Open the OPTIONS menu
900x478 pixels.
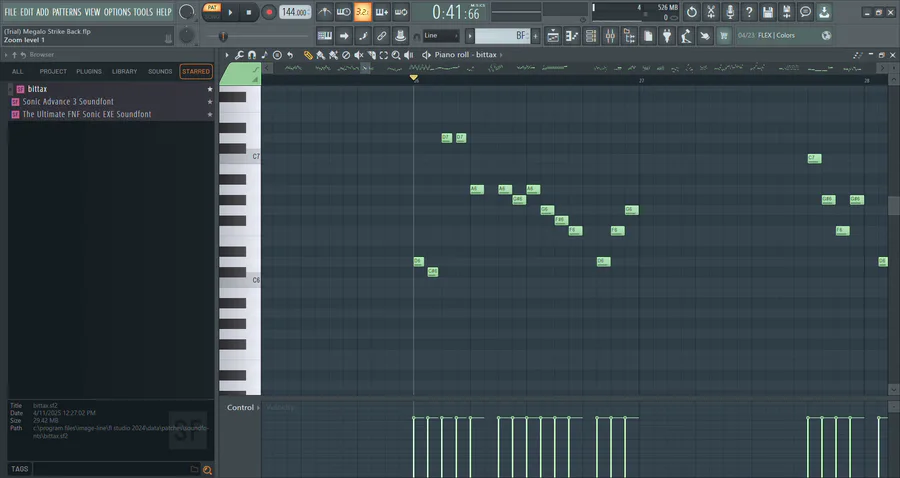click(117, 11)
